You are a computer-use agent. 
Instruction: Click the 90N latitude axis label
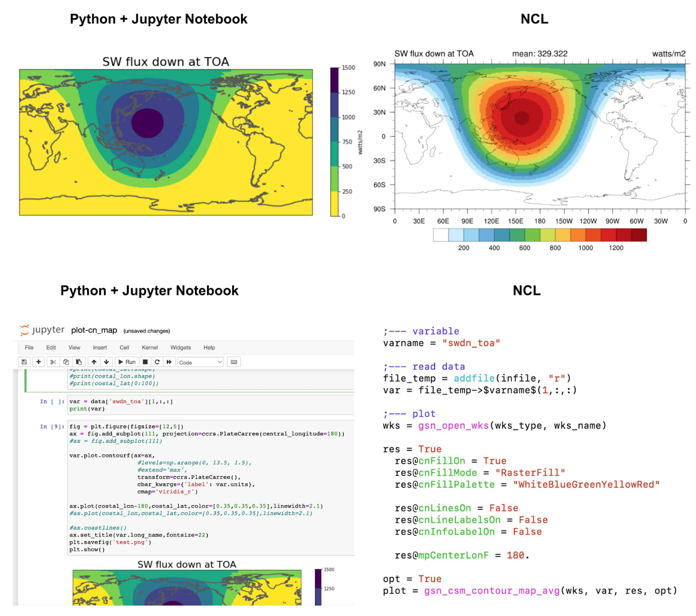pos(379,64)
